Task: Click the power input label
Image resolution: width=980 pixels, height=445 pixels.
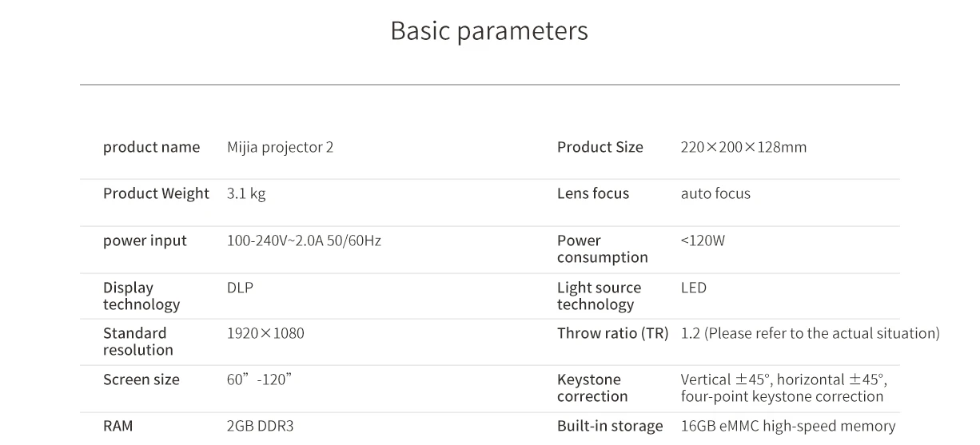Action: (145, 240)
